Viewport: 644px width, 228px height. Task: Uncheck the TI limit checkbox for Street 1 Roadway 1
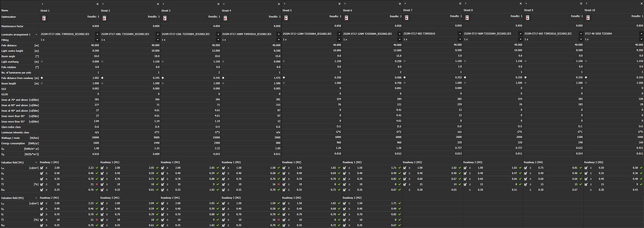43,184
